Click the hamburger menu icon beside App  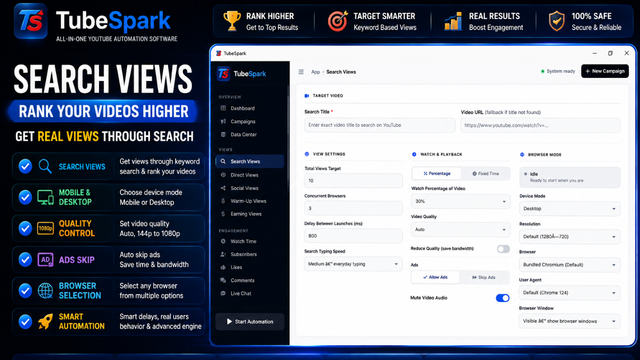(301, 72)
